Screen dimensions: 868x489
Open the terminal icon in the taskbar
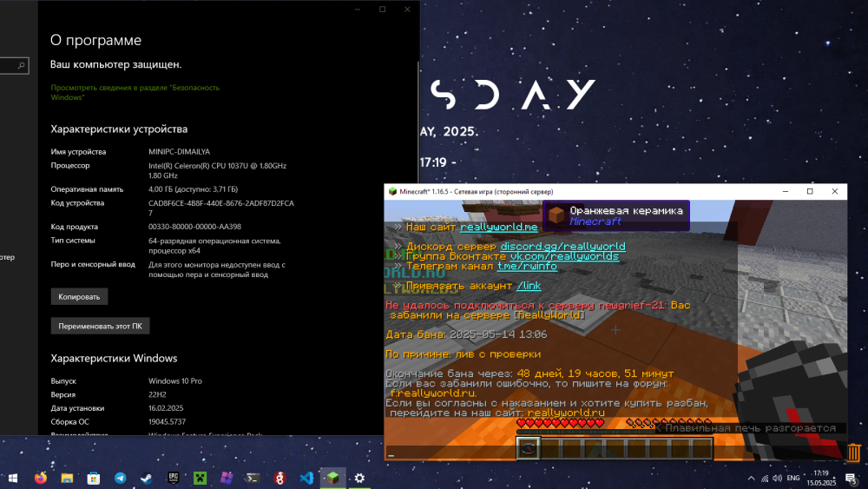(253, 478)
